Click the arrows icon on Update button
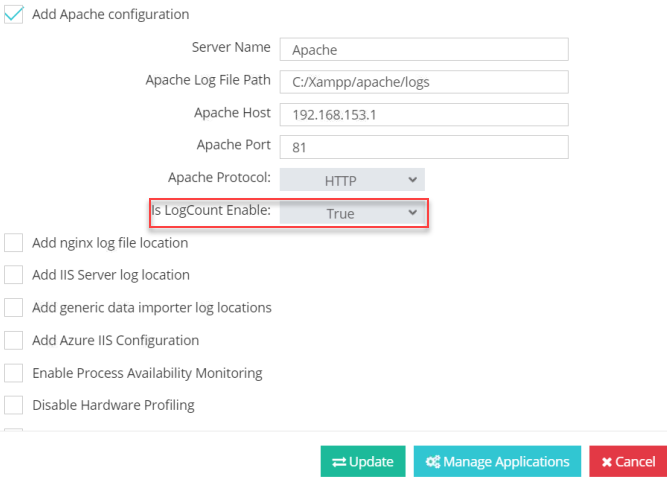Screen dimensions: 667x478 pos(339,462)
